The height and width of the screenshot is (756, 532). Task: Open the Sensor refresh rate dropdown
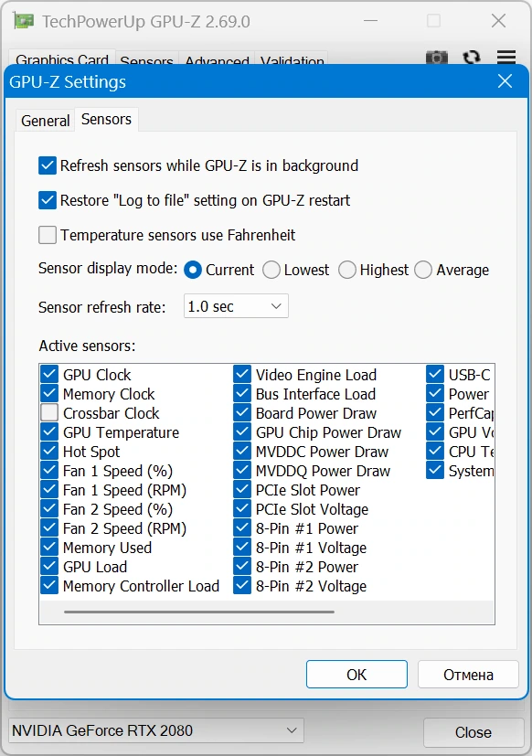click(x=236, y=306)
